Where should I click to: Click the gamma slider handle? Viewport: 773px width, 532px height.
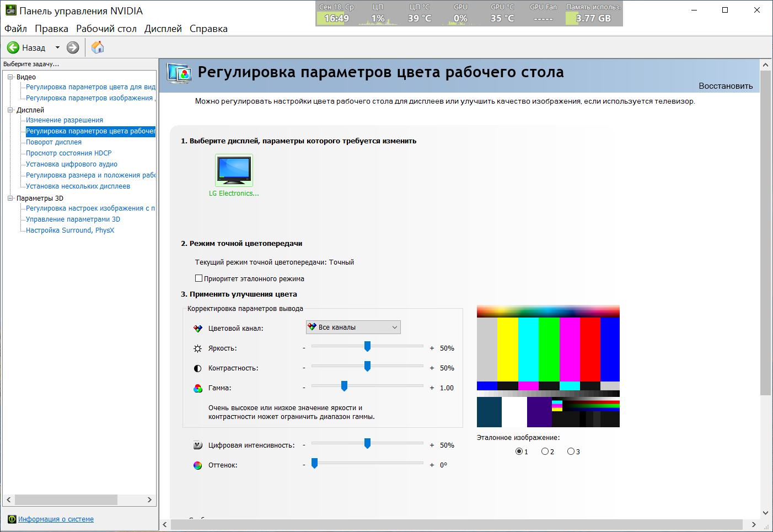coord(344,386)
